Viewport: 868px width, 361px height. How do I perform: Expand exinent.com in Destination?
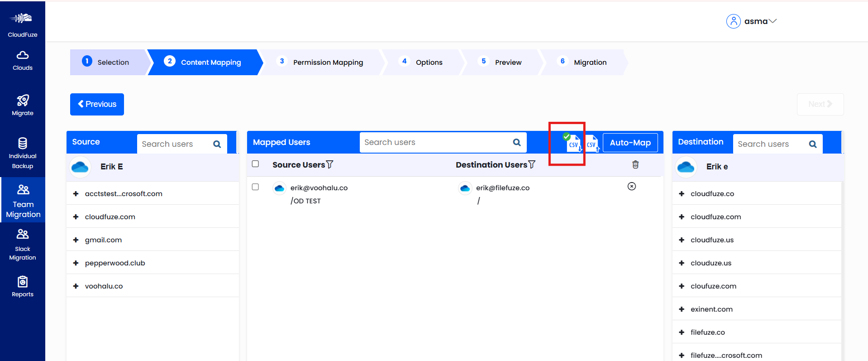[x=682, y=309]
